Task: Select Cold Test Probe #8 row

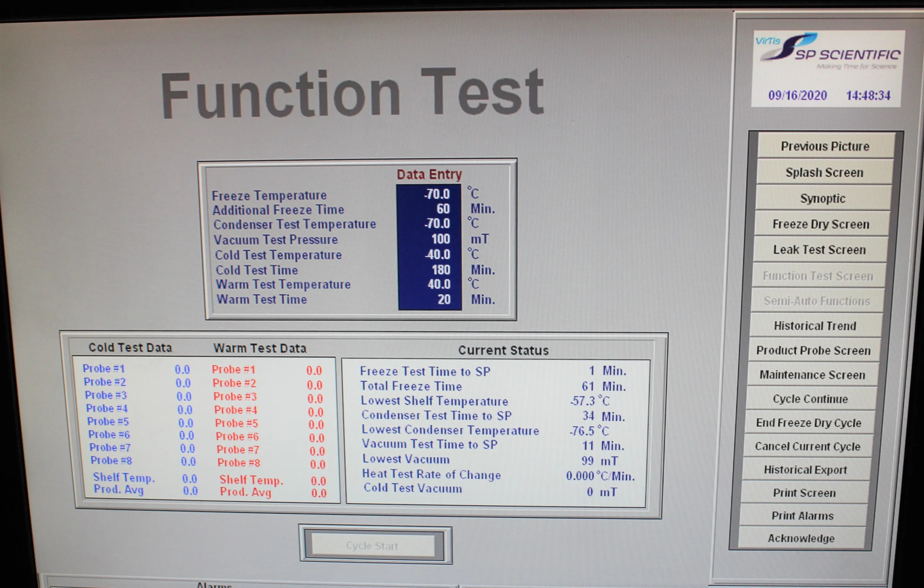Action: click(x=143, y=461)
